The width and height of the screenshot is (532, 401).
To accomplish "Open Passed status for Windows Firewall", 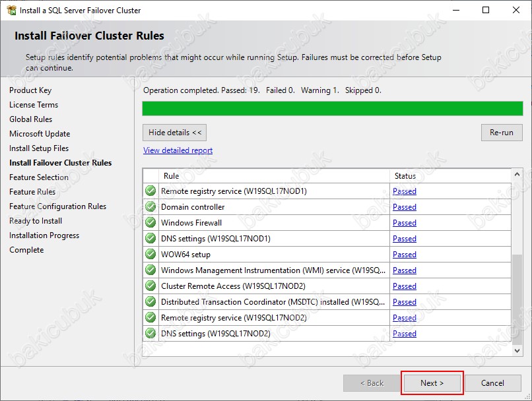I will tap(405, 223).
